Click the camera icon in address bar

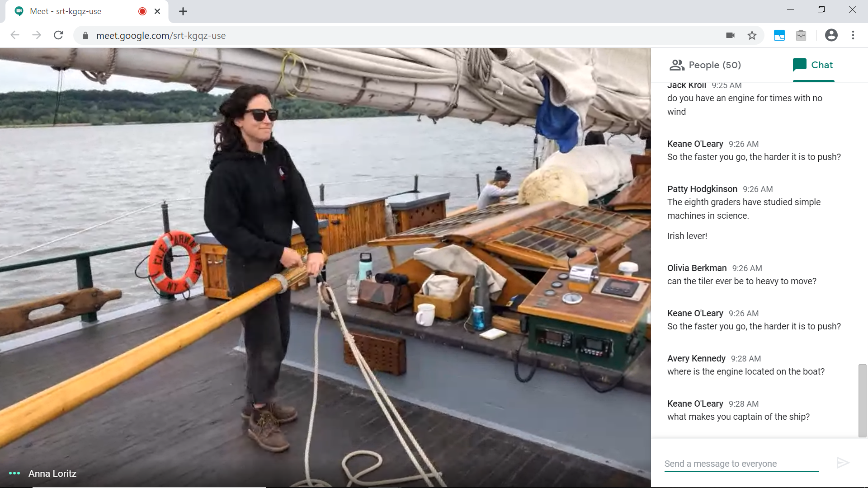tap(730, 35)
